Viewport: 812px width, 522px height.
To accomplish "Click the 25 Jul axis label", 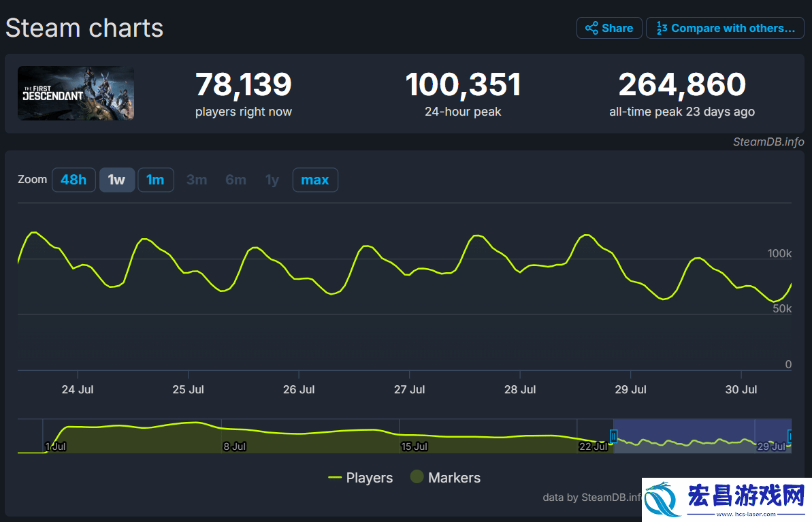I will (188, 389).
